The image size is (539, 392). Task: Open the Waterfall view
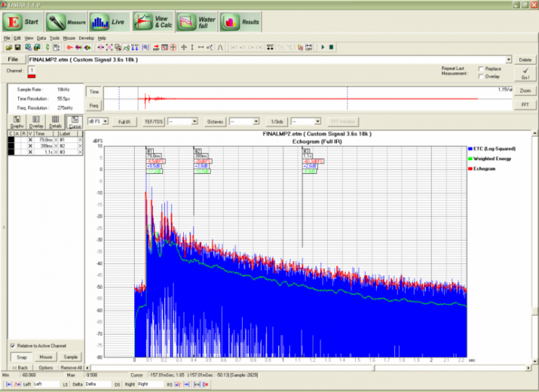coord(196,22)
